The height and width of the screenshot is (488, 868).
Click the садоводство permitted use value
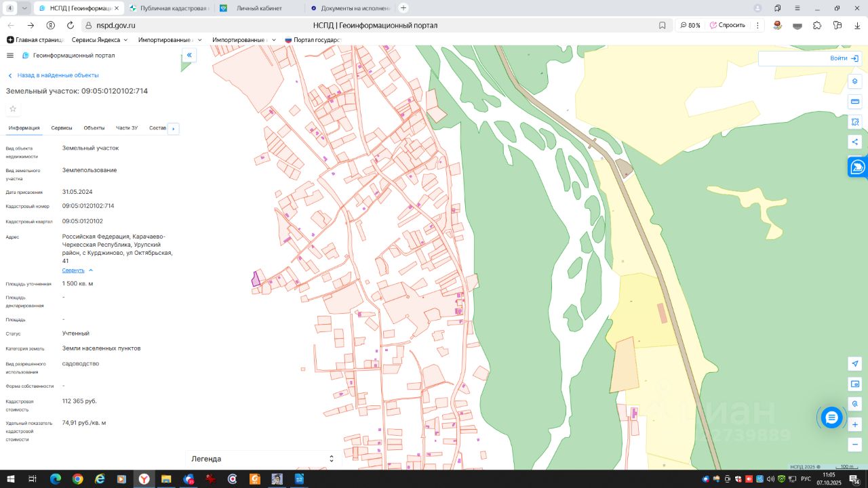point(81,363)
